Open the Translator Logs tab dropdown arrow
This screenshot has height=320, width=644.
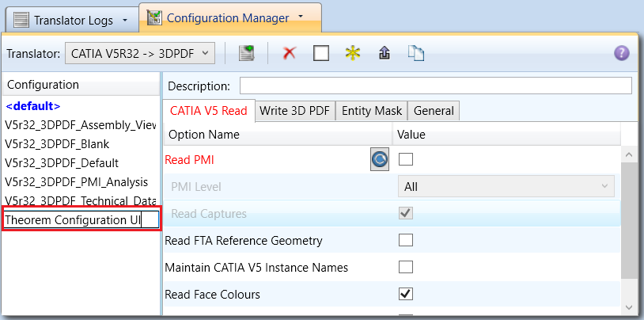(124, 20)
